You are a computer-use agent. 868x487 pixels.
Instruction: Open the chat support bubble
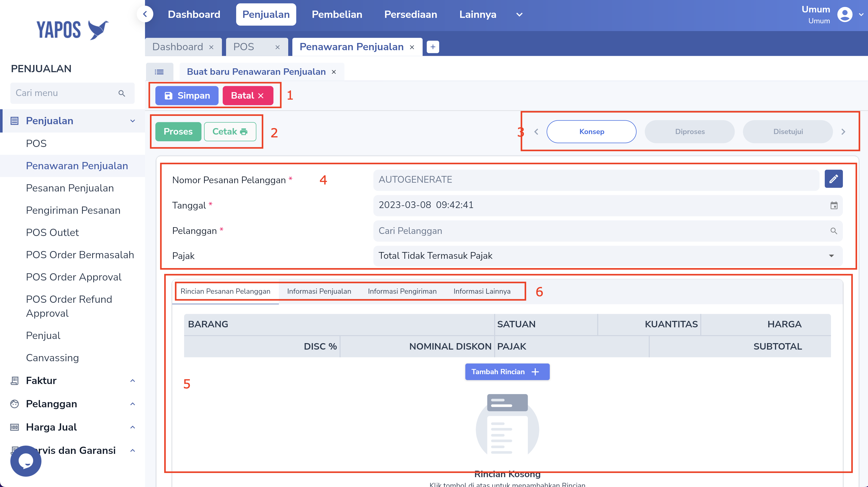(x=26, y=461)
